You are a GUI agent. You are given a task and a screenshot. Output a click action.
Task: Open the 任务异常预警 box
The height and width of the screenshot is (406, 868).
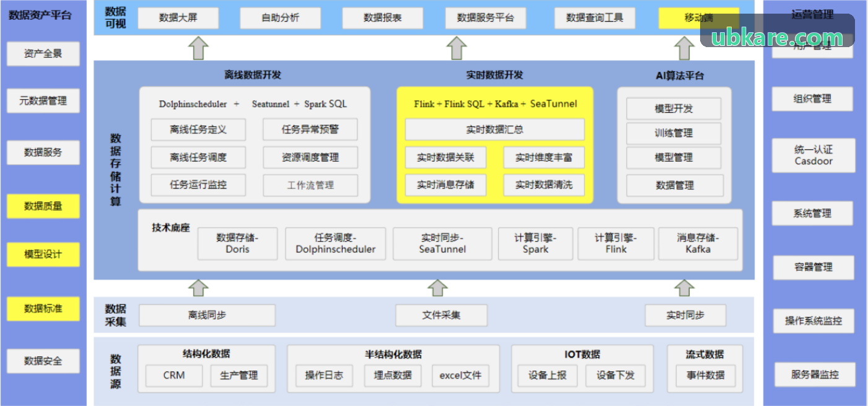pos(310,130)
